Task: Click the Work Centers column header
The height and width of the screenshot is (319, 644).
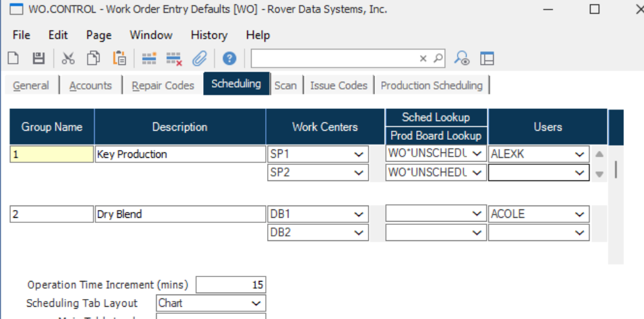Action: click(x=325, y=127)
